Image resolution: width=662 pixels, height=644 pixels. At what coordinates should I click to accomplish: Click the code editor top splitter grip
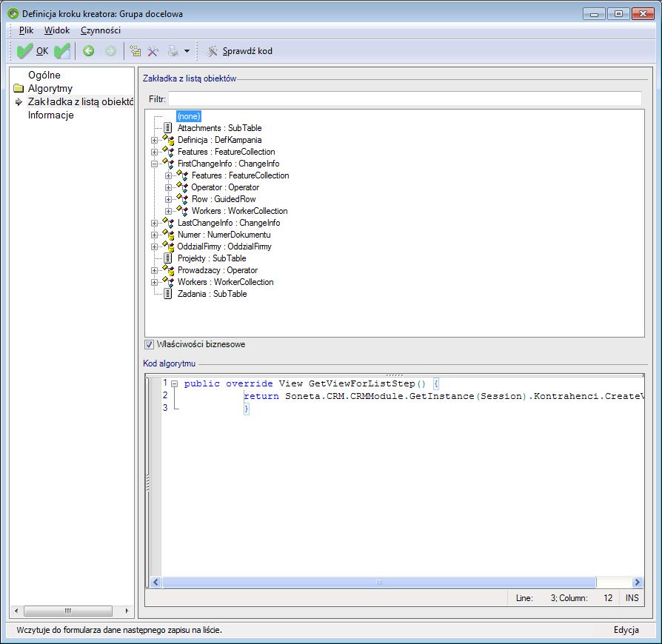tap(395, 375)
